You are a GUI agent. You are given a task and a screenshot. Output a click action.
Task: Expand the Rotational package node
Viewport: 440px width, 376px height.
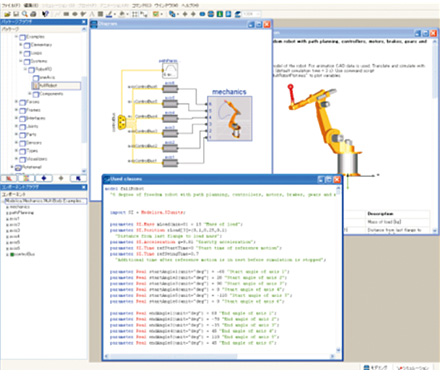pyautogui.click(x=12, y=167)
